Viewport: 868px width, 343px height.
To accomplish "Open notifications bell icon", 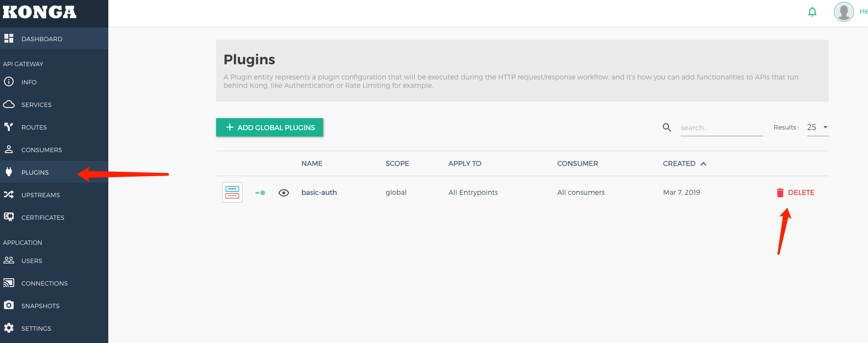I will click(812, 12).
